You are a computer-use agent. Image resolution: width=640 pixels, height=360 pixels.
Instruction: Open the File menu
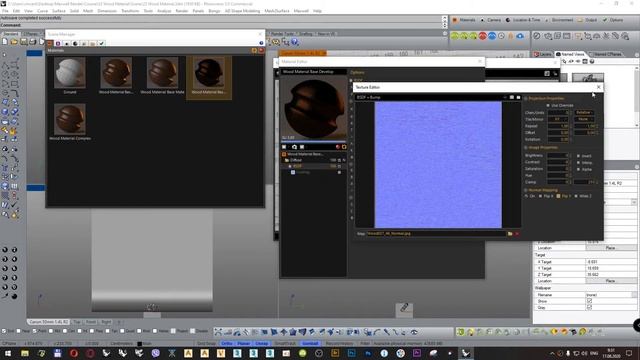coord(5,11)
